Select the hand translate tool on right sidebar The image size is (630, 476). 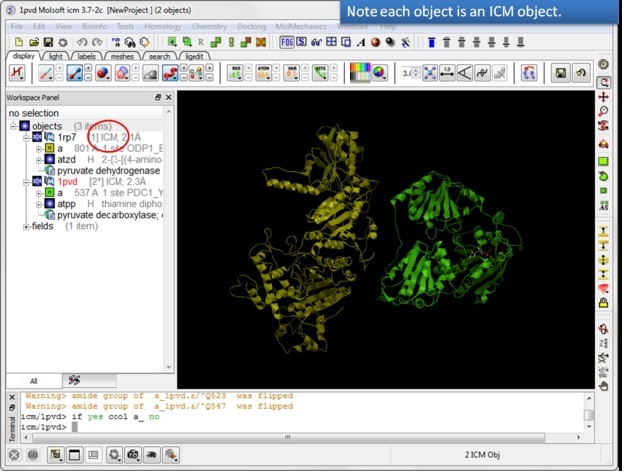[603, 385]
